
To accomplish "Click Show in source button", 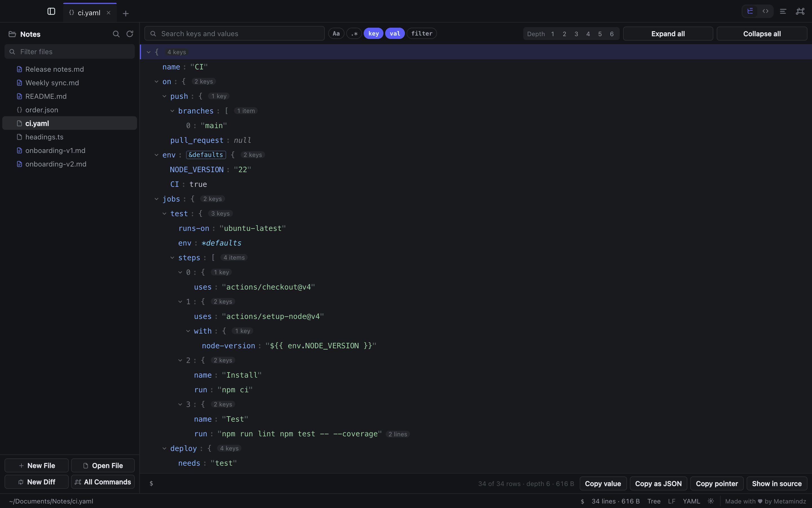I will [777, 483].
